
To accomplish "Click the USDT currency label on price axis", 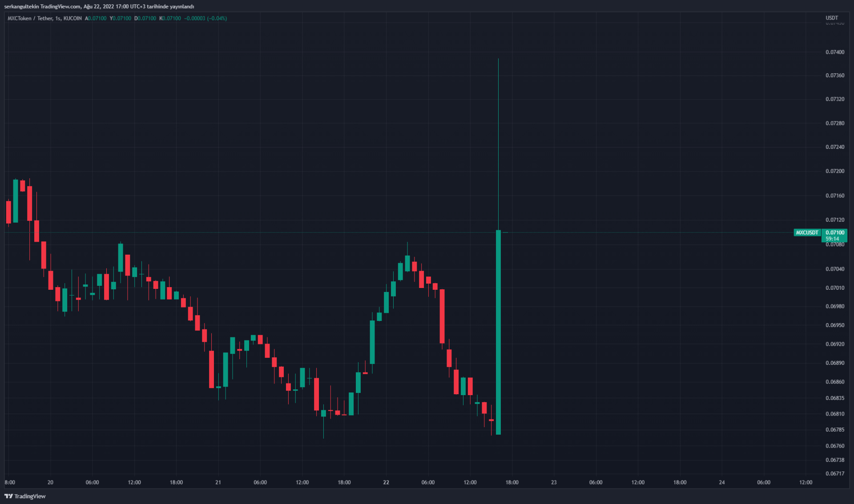I will 831,18.
